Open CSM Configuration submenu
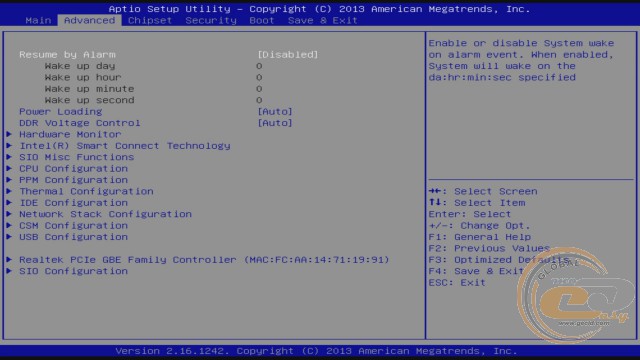 (73, 226)
